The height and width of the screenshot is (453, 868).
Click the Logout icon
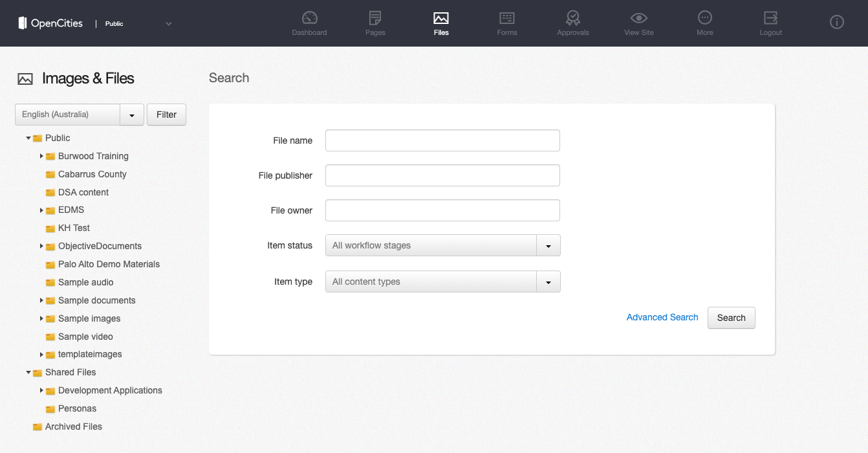[770, 22]
